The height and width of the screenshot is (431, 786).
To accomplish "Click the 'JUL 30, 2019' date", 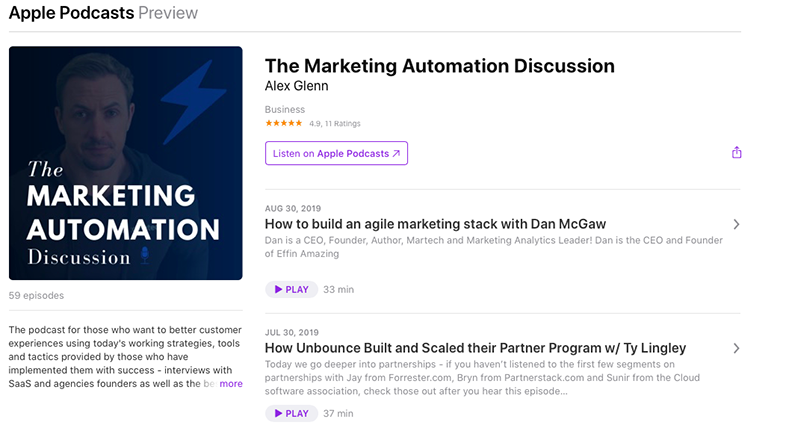I will click(x=292, y=332).
